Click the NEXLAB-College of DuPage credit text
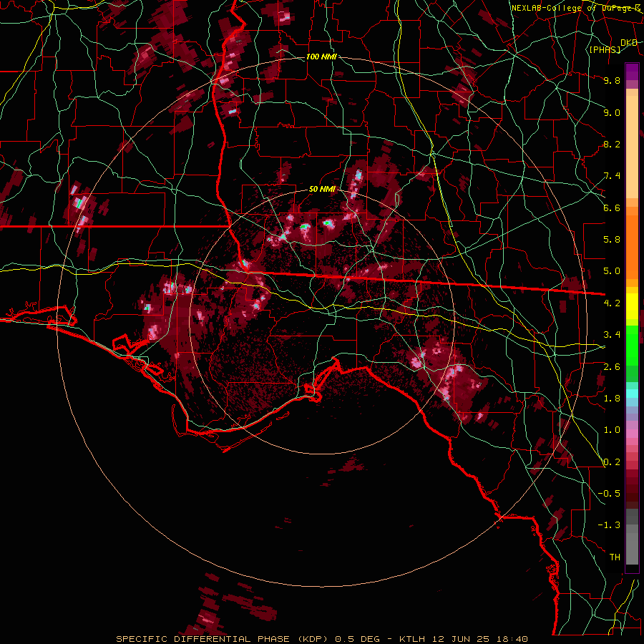 (577, 8)
